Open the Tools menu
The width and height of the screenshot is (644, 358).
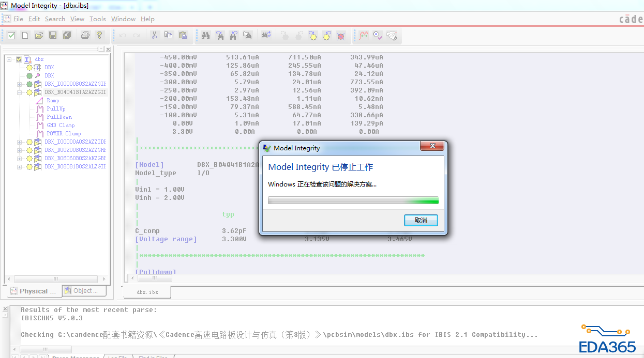(x=97, y=19)
